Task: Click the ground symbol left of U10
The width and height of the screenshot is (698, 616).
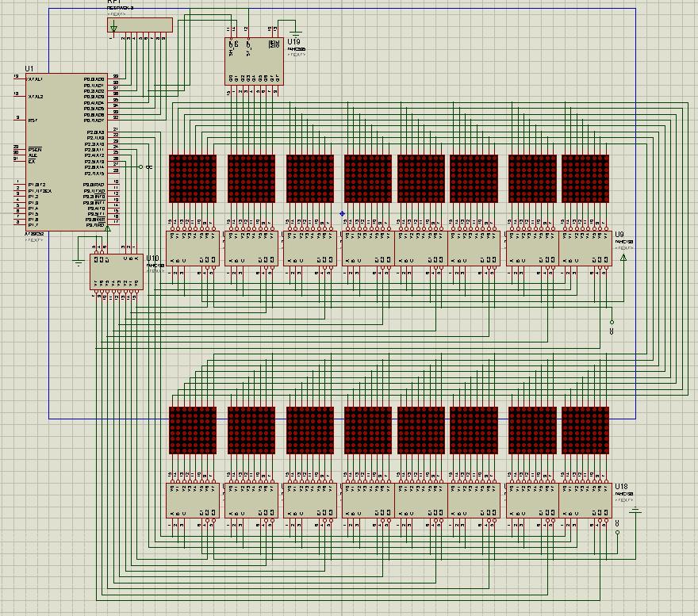Action: click(x=79, y=262)
